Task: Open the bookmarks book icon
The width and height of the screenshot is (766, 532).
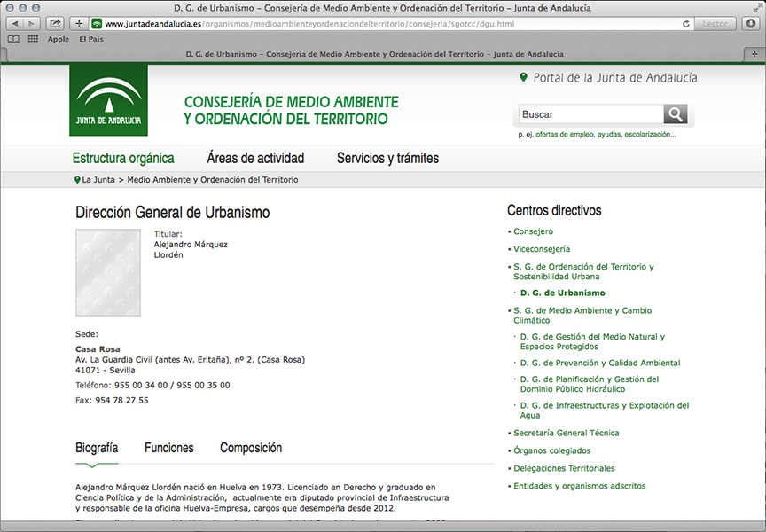Action: point(13,39)
